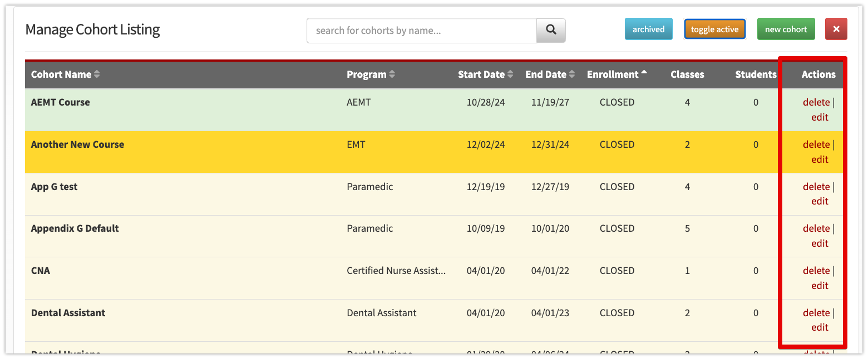Sort by Cohort Name arrows
This screenshot has width=868, height=359.
(97, 74)
